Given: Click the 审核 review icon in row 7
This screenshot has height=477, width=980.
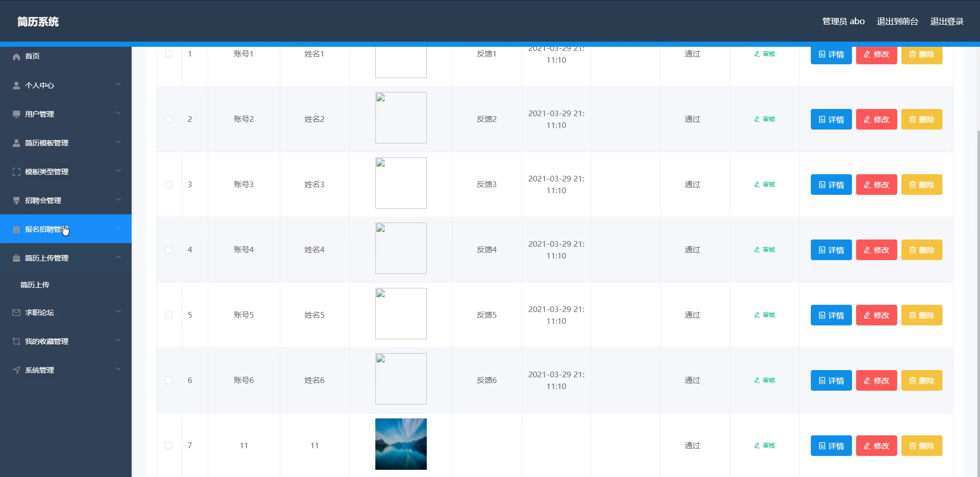Looking at the screenshot, I should coord(757,446).
